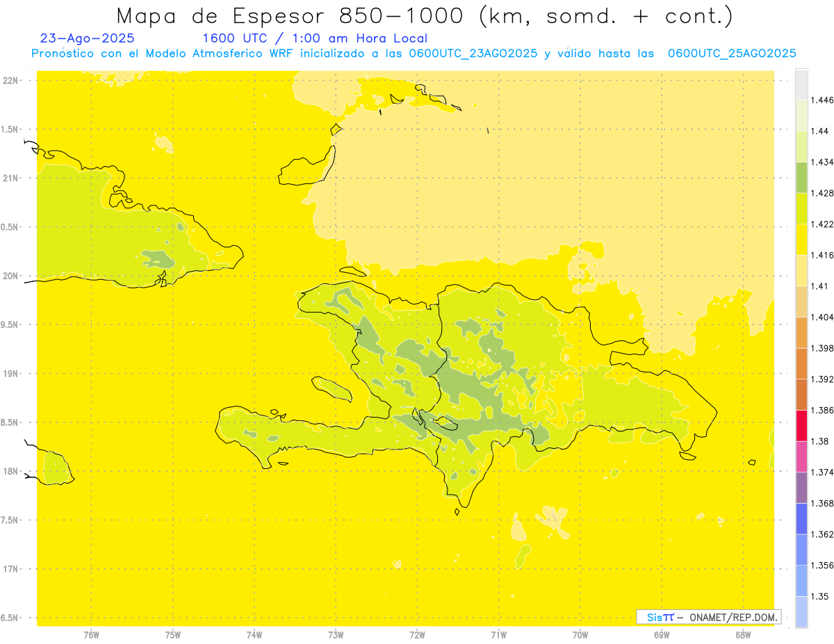Click the 21N latitude label

(x=10, y=179)
